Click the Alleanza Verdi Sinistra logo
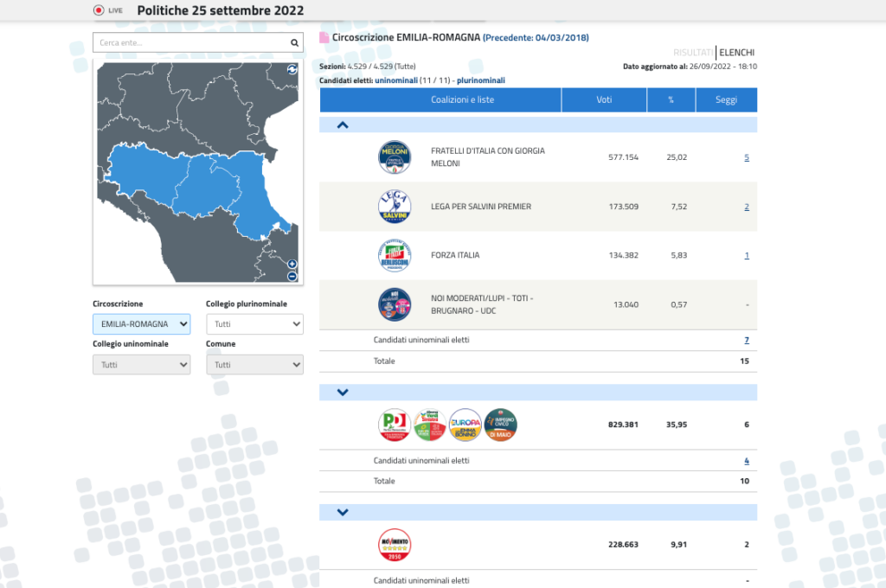This screenshot has height=588, width=886. coord(430,425)
